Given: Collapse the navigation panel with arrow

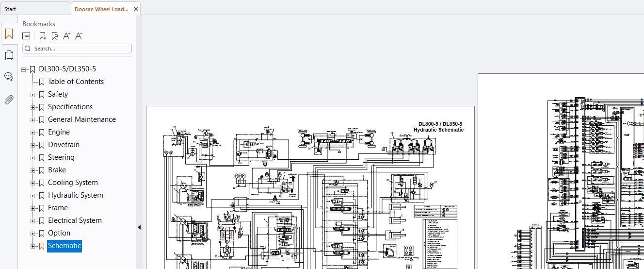Looking at the screenshot, I should click(139, 227).
